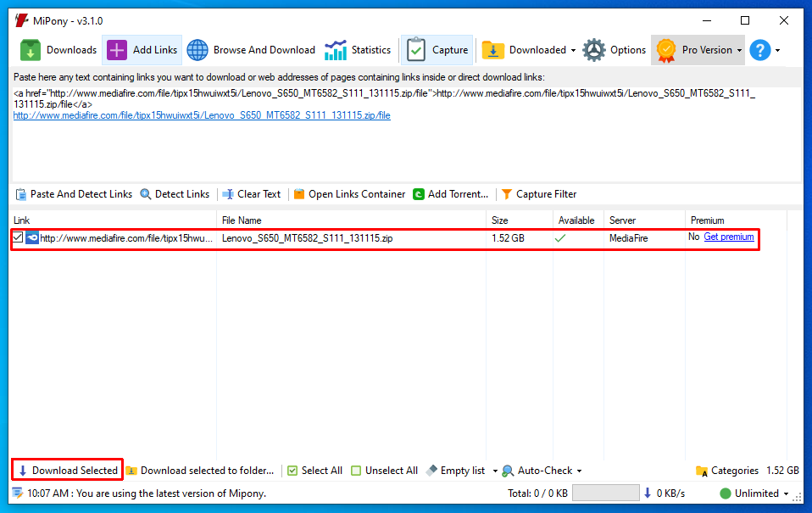Toggle the mediafire link row checkbox
The image size is (812, 513).
coord(18,237)
